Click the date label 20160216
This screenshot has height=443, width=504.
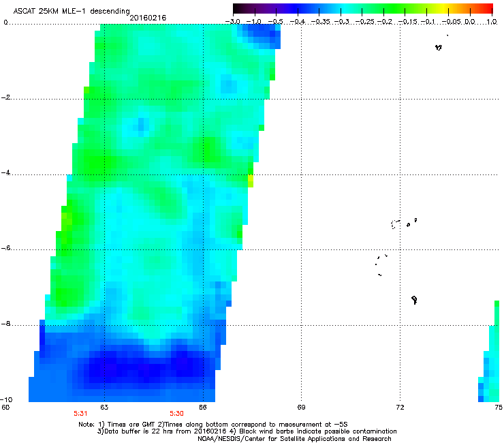tap(148, 18)
